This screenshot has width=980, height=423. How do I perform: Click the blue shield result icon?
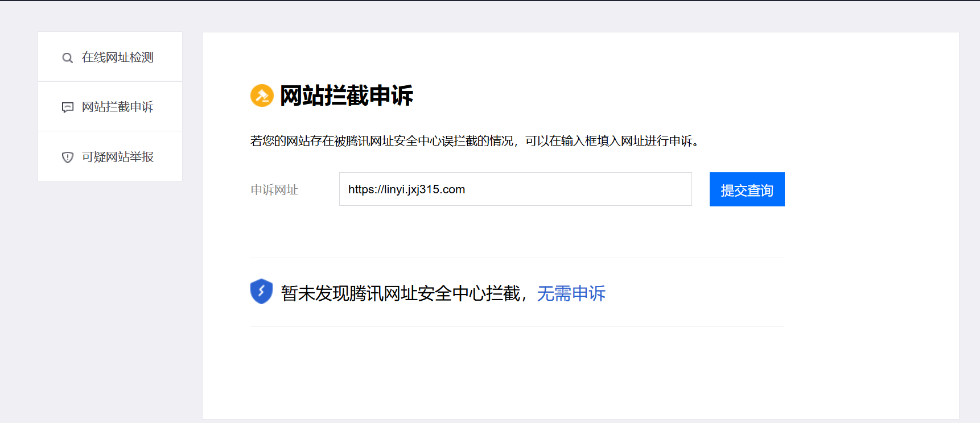[261, 292]
